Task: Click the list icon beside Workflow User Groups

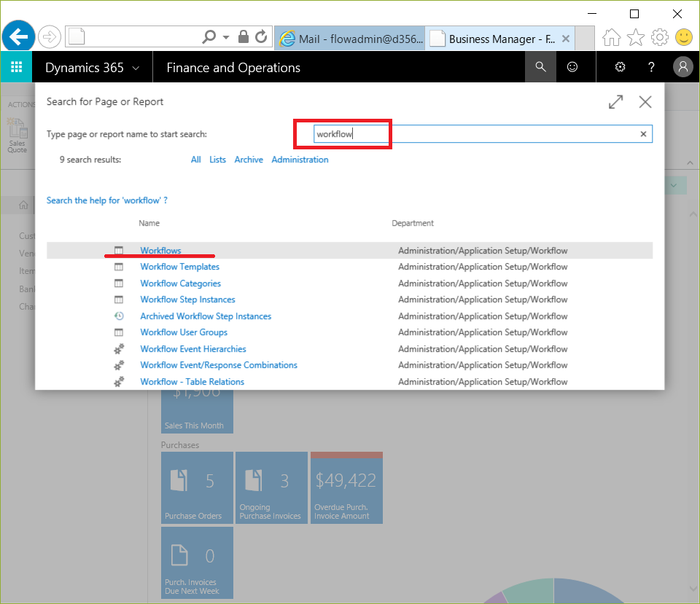Action: coord(119,332)
